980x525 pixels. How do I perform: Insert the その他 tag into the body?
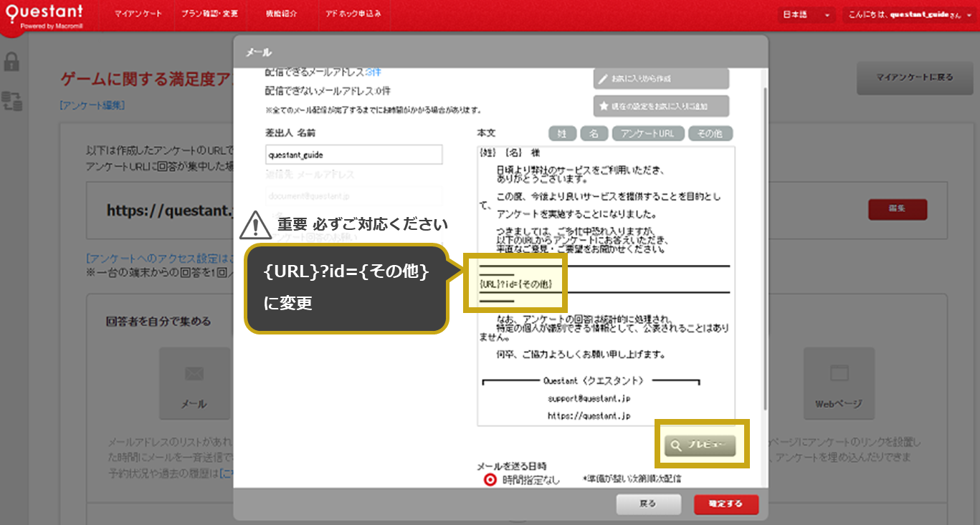710,133
